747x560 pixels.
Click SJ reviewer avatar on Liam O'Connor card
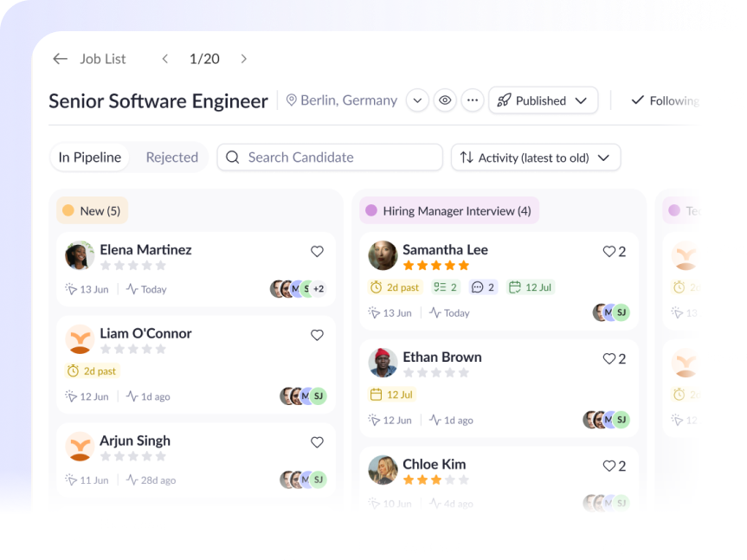point(319,396)
